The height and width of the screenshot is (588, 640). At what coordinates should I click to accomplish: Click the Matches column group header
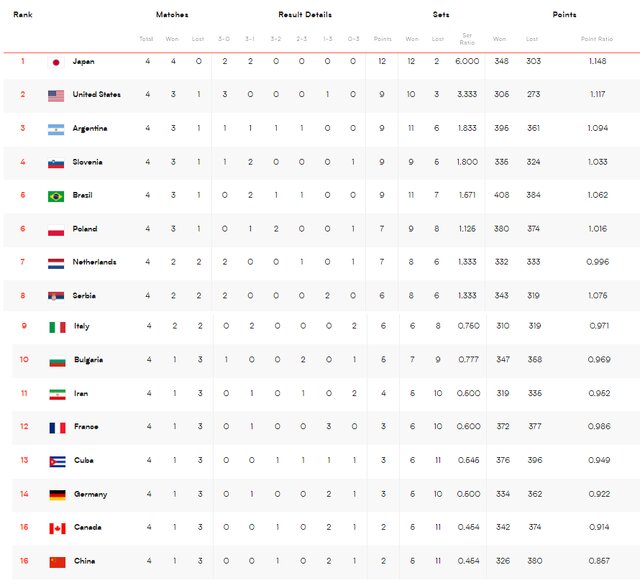coord(172,15)
